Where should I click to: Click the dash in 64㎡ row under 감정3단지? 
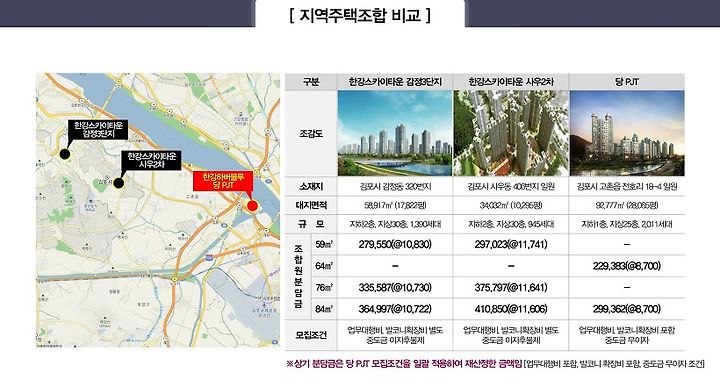tap(395, 266)
